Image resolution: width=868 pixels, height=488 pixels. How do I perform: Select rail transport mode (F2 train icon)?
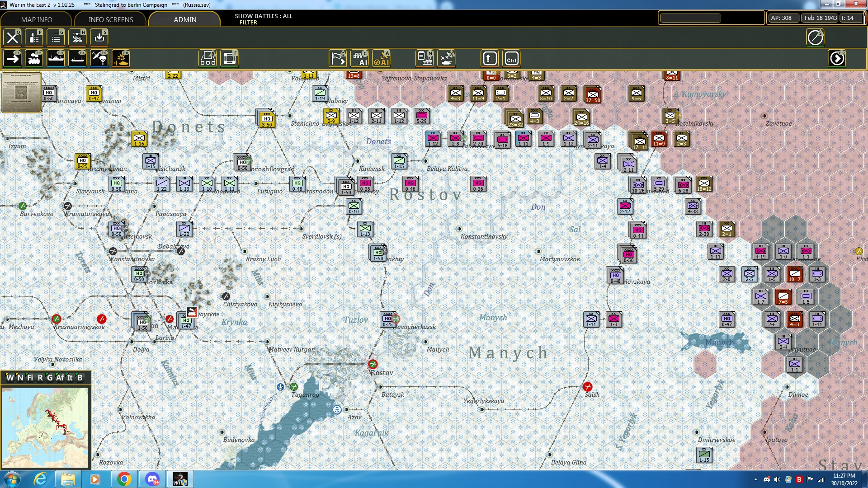[x=35, y=58]
